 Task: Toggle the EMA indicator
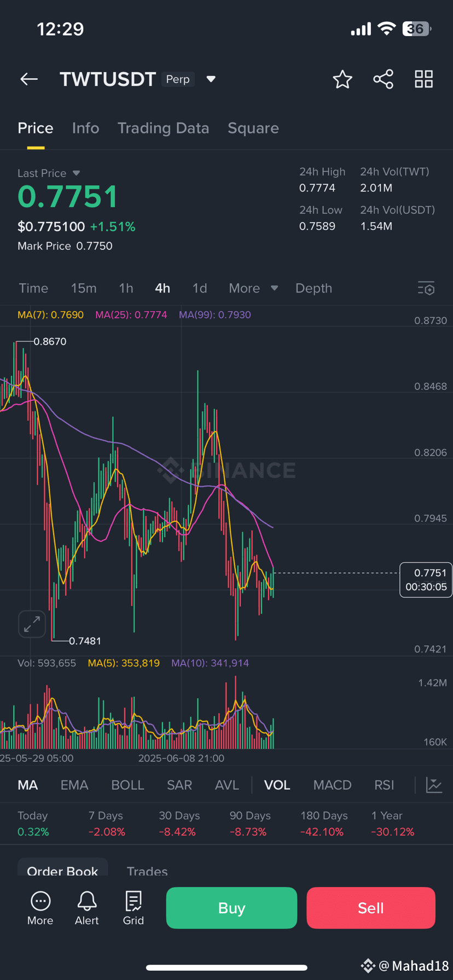click(74, 785)
